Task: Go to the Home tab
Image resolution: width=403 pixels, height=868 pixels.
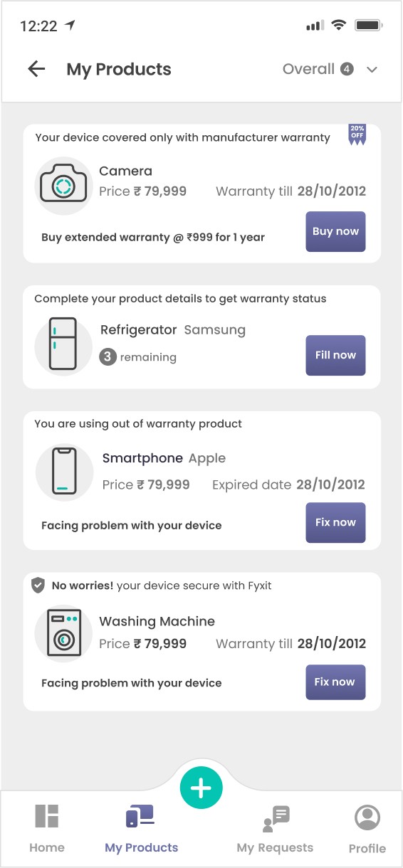Action: [x=47, y=829]
